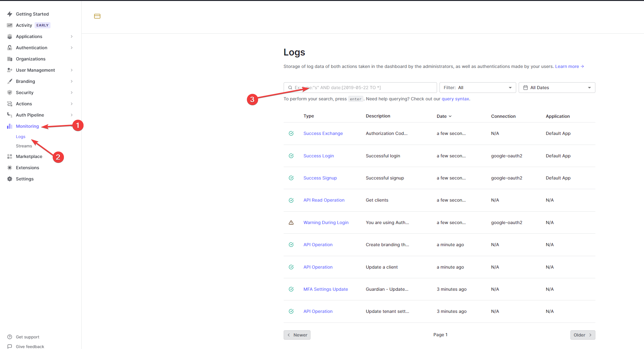Open the Warning During Login log

[x=326, y=222]
